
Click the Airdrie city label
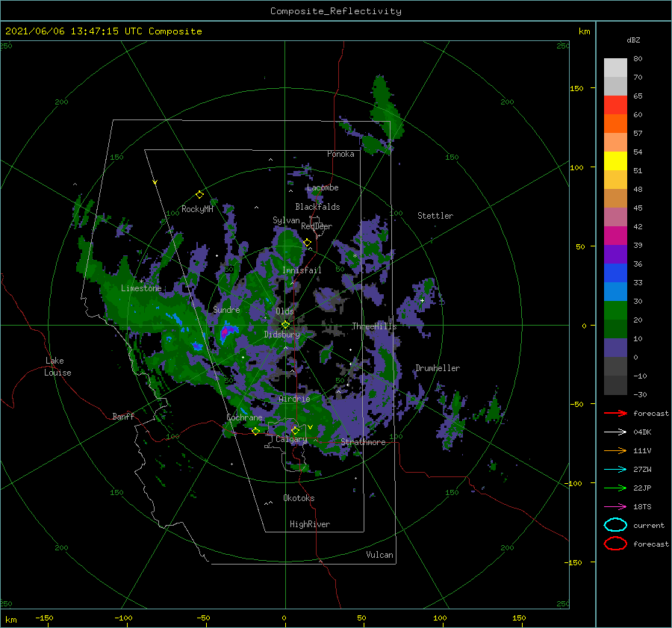[294, 399]
